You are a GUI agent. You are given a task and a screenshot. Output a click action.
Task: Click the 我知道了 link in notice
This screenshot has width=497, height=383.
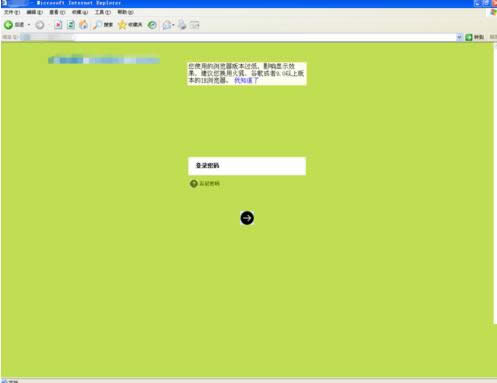click(246, 80)
